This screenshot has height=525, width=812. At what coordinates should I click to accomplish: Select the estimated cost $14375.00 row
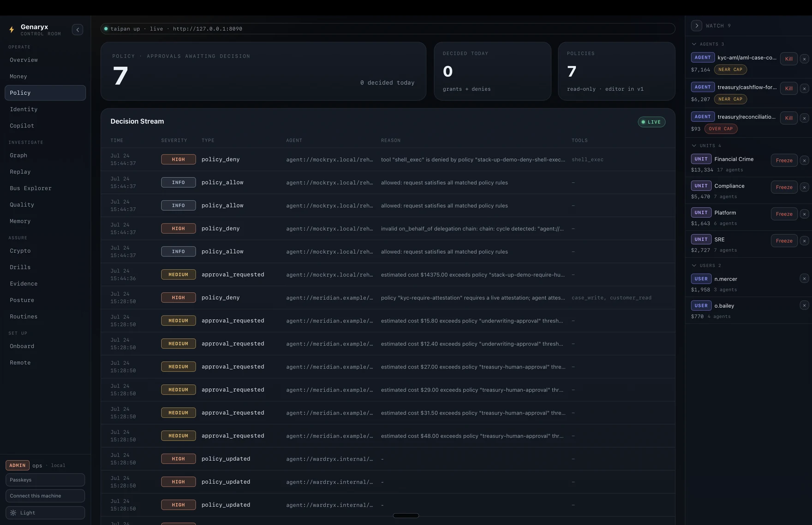point(388,274)
